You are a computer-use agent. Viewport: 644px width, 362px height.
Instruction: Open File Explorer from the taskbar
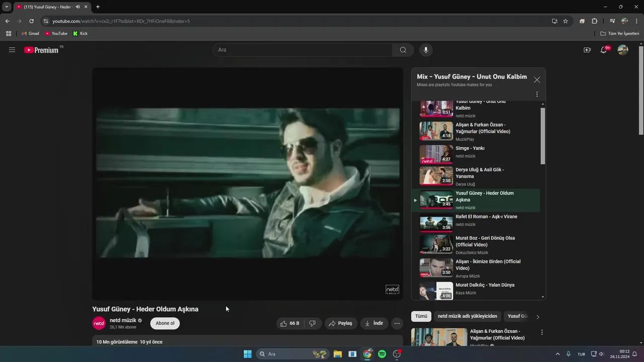click(338, 354)
